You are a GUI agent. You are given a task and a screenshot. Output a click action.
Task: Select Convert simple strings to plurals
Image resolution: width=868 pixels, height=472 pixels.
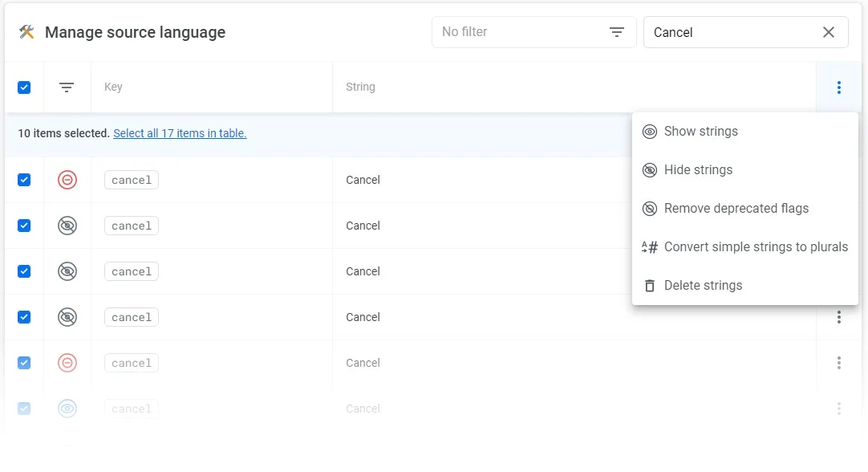coord(755,247)
